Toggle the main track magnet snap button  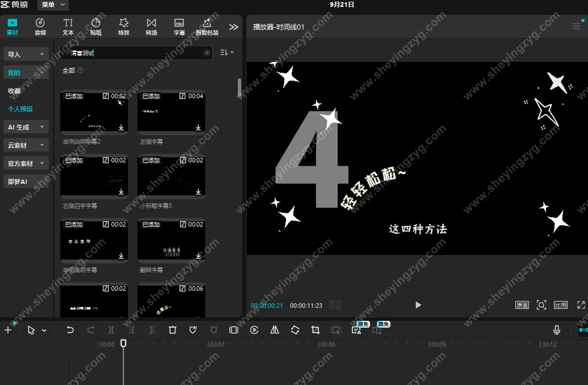[x=583, y=330]
